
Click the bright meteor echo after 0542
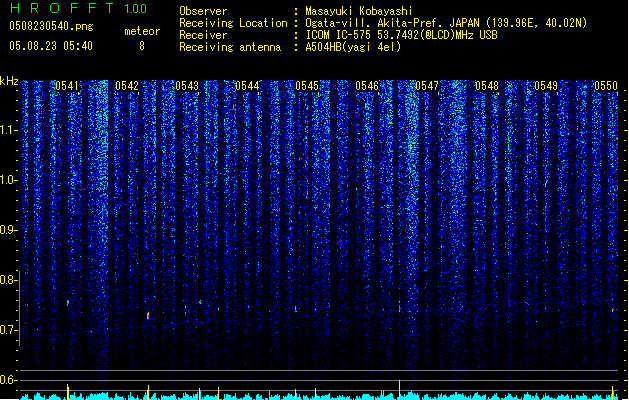click(x=148, y=316)
